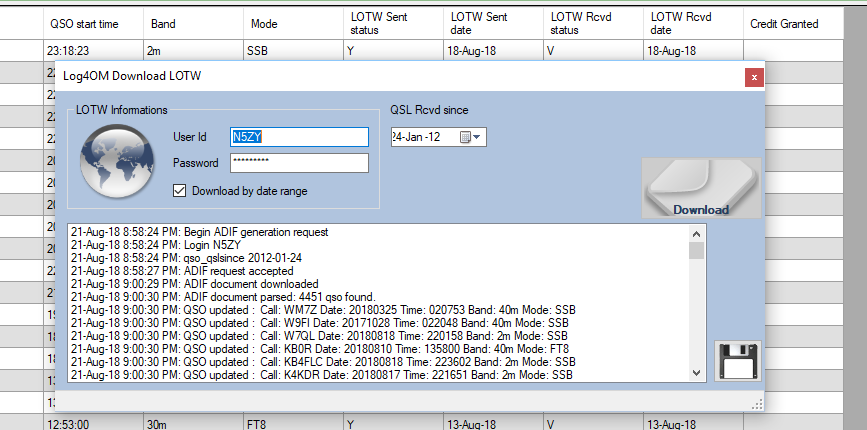This screenshot has width=867, height=430.
Task: Select the 30m band cell
Action: pyautogui.click(x=194, y=423)
